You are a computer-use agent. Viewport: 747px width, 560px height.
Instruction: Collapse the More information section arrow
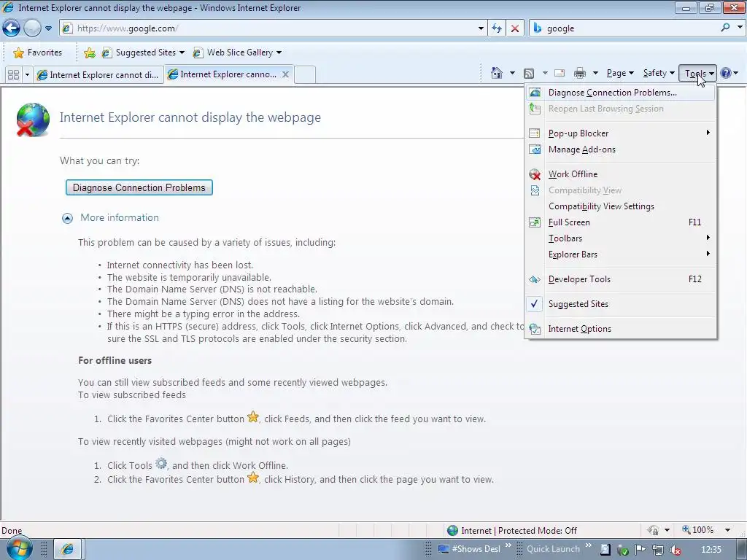68,218
